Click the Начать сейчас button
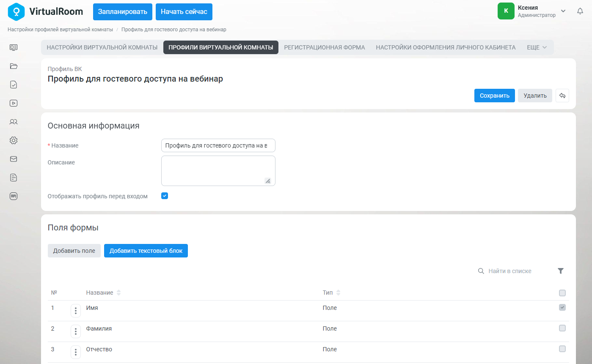The image size is (592, 364). coord(184,12)
